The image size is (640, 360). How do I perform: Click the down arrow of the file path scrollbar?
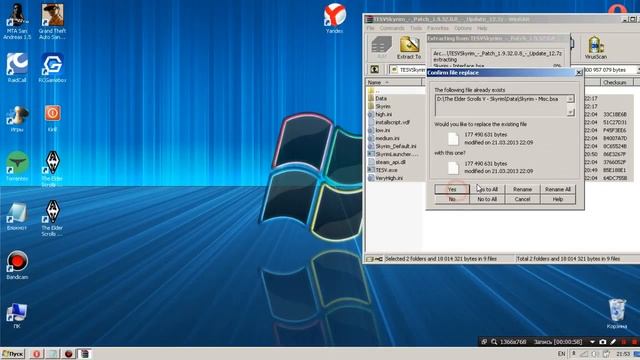click(x=571, y=112)
